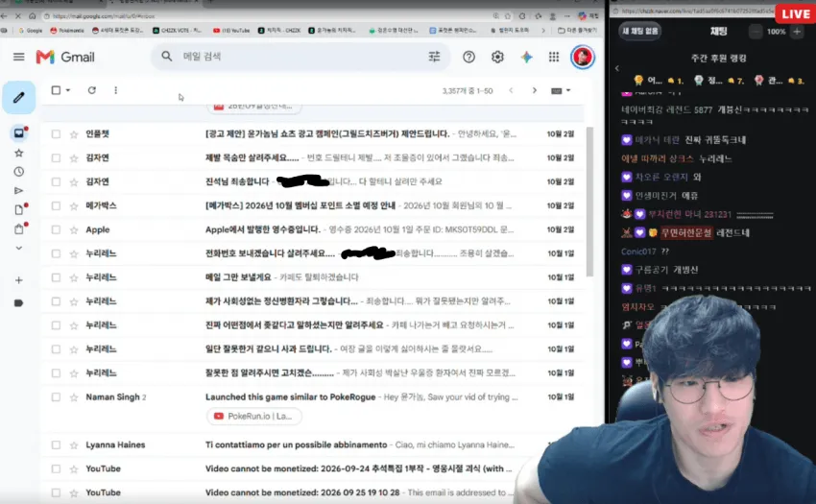Show more bookmarks overflow chevron
816x504 pixels.
pos(543,30)
